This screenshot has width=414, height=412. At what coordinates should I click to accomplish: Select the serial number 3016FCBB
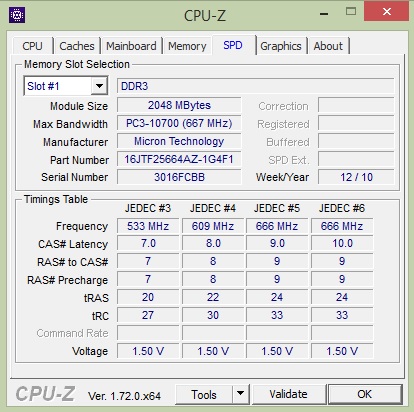click(x=179, y=177)
